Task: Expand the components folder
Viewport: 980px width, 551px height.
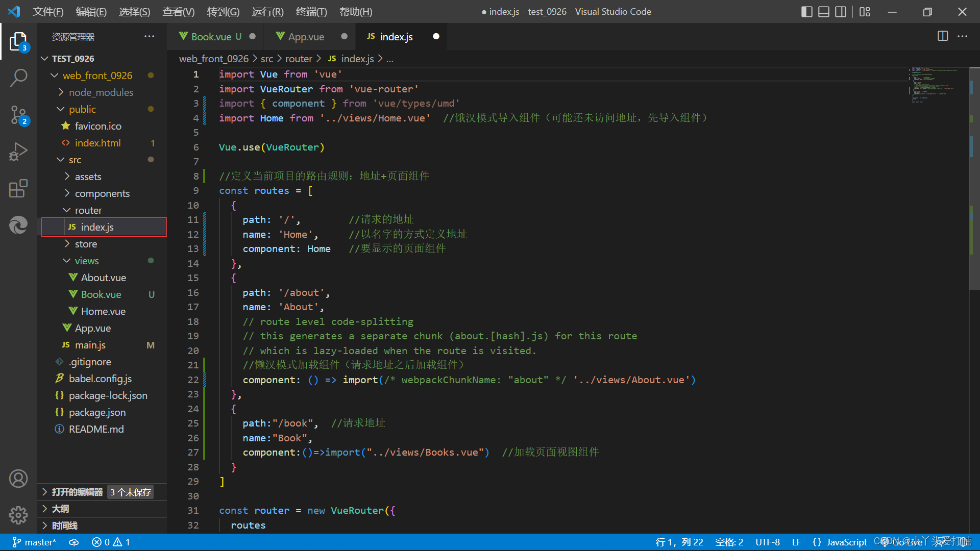Action: pos(67,193)
